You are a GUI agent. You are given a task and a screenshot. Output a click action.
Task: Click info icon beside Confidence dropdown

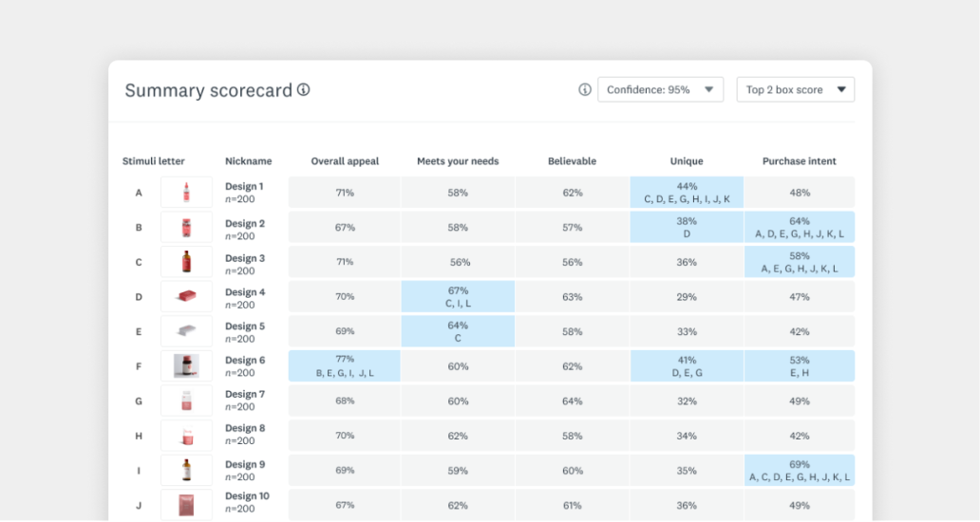[x=585, y=90]
